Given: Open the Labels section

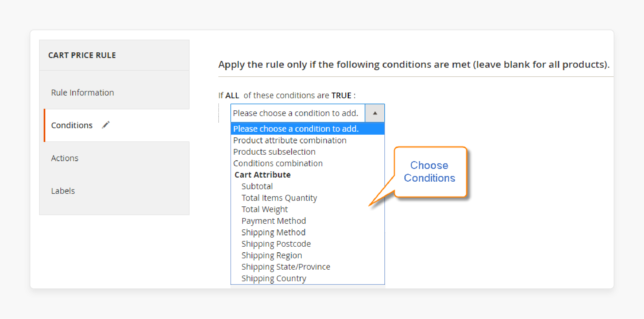Looking at the screenshot, I should [x=63, y=191].
